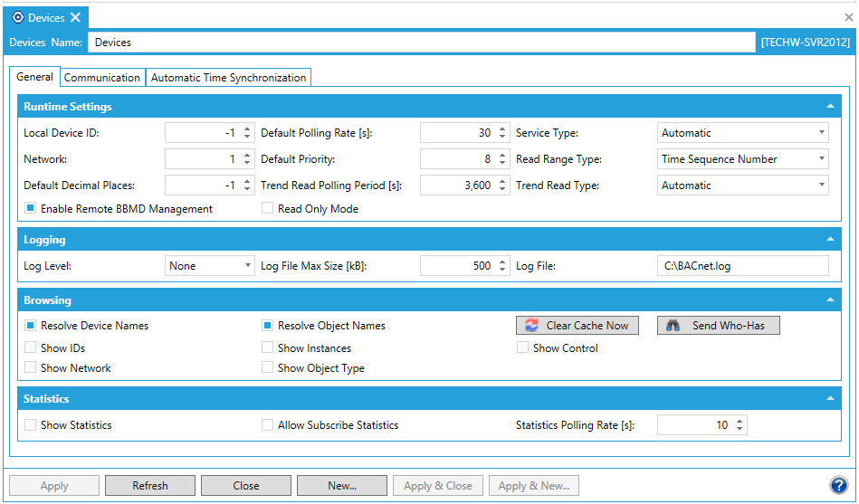Viewport: 859px width, 504px height.
Task: Check the Show Statistics option
Action: 30,425
